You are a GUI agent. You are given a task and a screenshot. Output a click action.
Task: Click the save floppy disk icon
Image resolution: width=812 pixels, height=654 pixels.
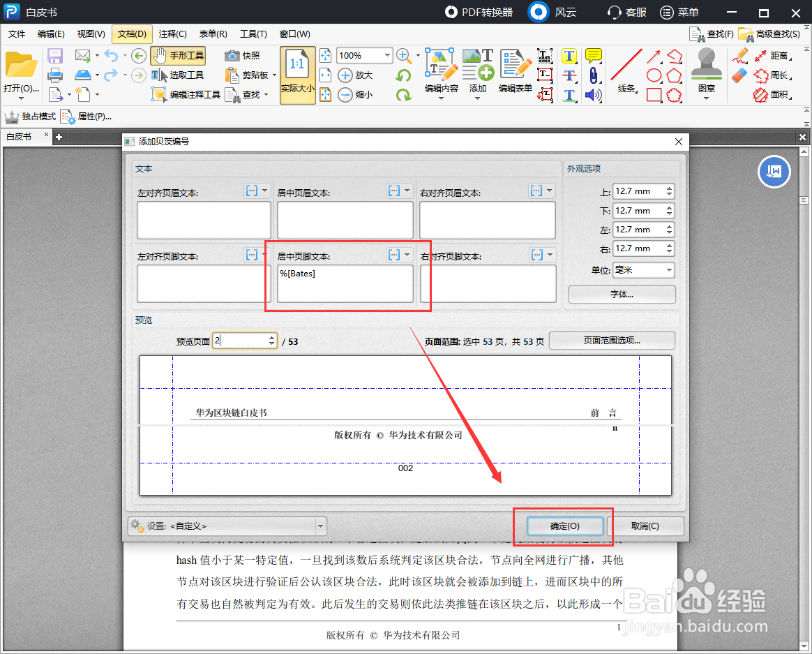(55, 55)
